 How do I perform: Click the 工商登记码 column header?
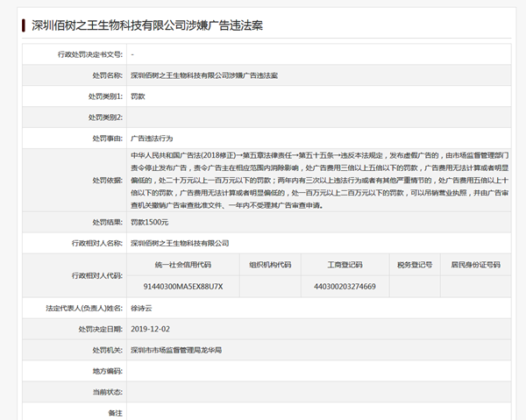point(345,265)
